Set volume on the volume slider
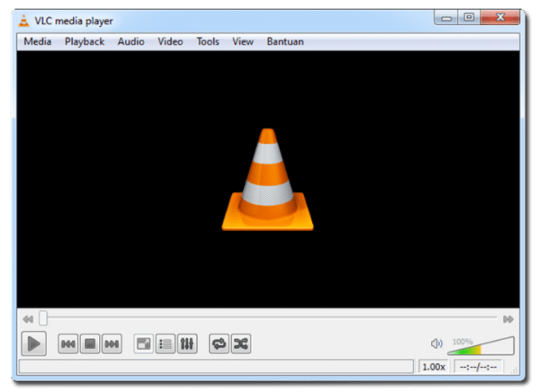The height and width of the screenshot is (392, 539). click(x=481, y=346)
